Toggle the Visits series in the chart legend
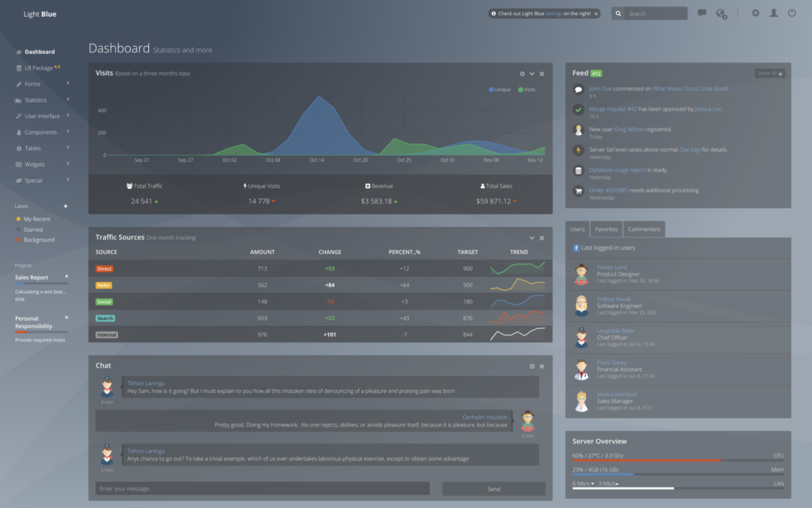 (527, 90)
